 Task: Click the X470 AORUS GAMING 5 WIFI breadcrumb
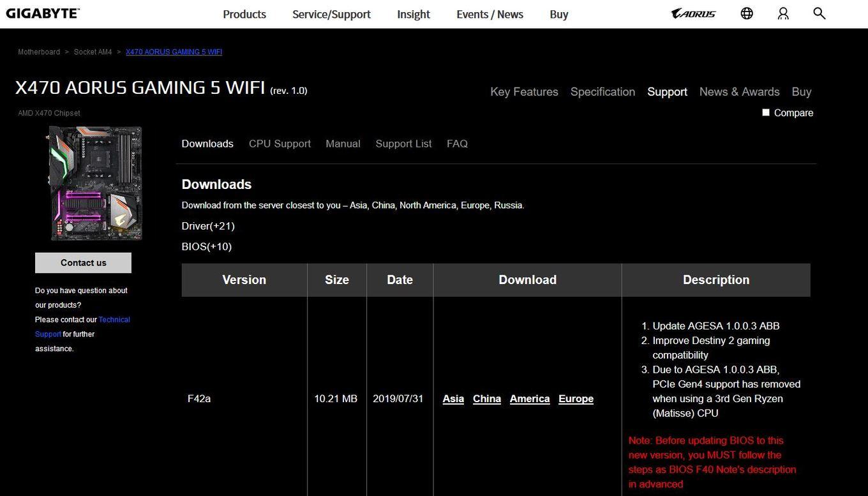click(x=174, y=52)
